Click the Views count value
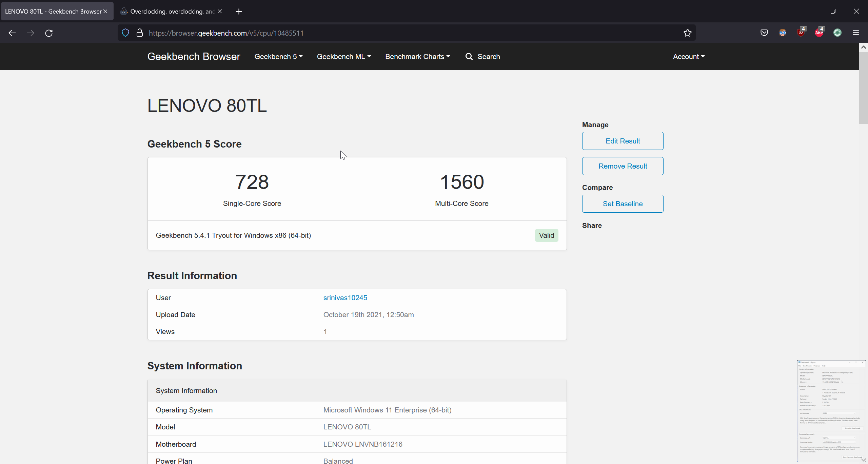 click(325, 332)
